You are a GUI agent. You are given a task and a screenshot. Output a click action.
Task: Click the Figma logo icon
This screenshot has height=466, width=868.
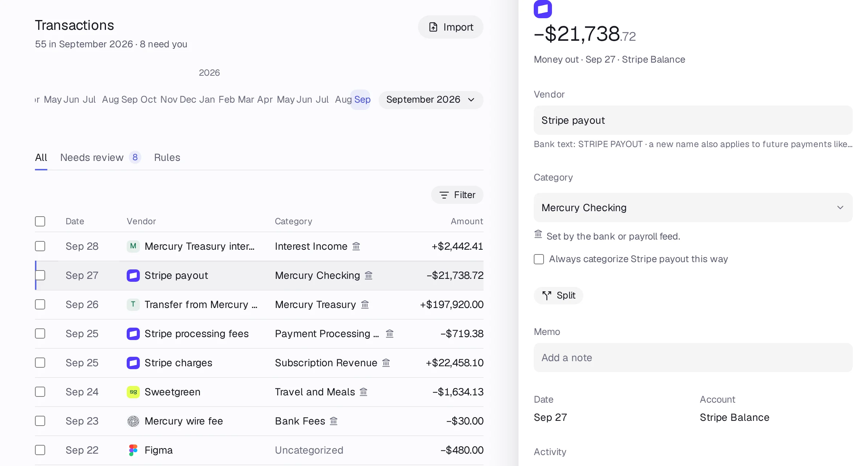133,450
